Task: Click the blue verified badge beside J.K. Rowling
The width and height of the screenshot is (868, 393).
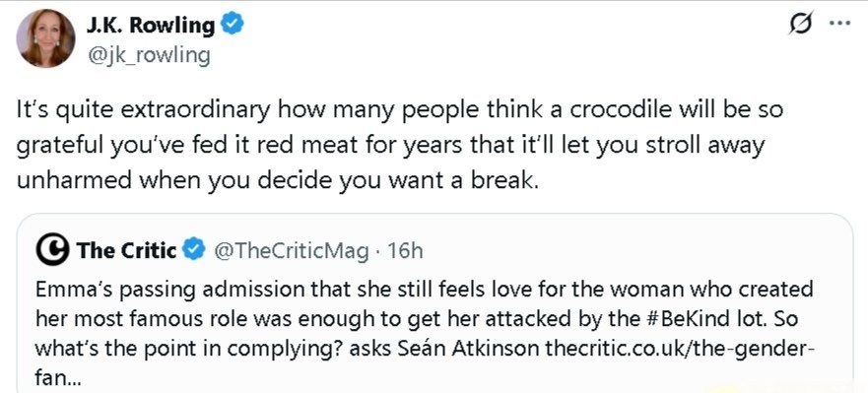Action: coord(233,25)
